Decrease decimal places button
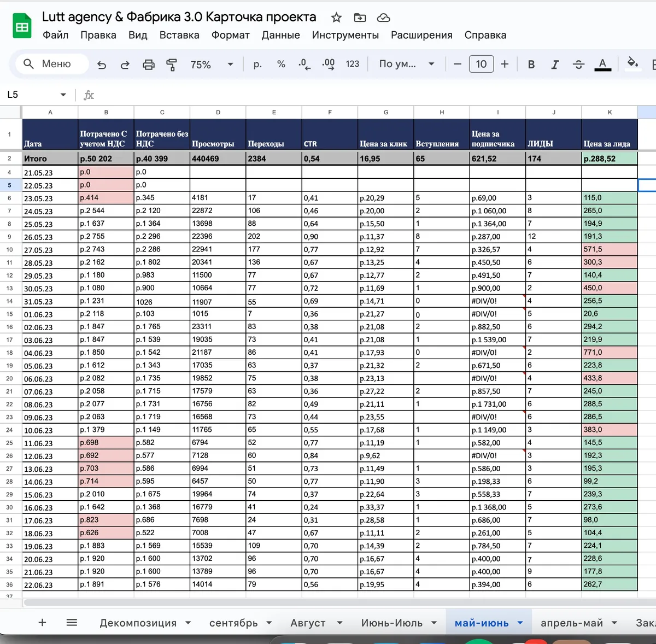Viewport: 656px width, 644px height. (x=304, y=65)
